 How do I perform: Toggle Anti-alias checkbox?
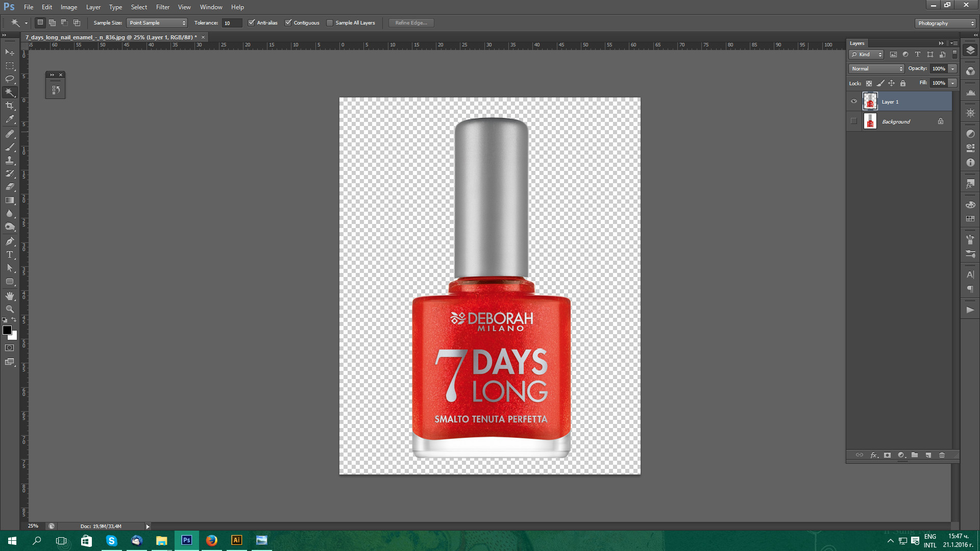coord(251,22)
